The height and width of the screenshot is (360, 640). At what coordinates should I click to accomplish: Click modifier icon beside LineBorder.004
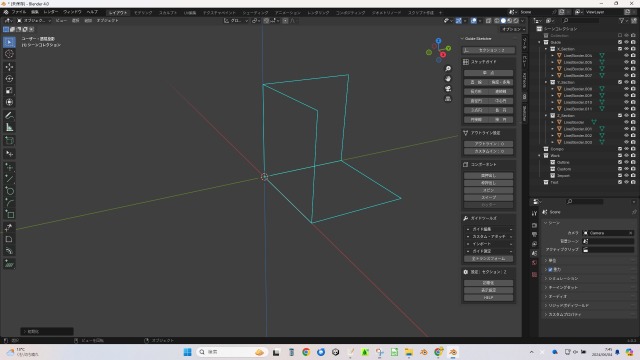tap(602, 56)
